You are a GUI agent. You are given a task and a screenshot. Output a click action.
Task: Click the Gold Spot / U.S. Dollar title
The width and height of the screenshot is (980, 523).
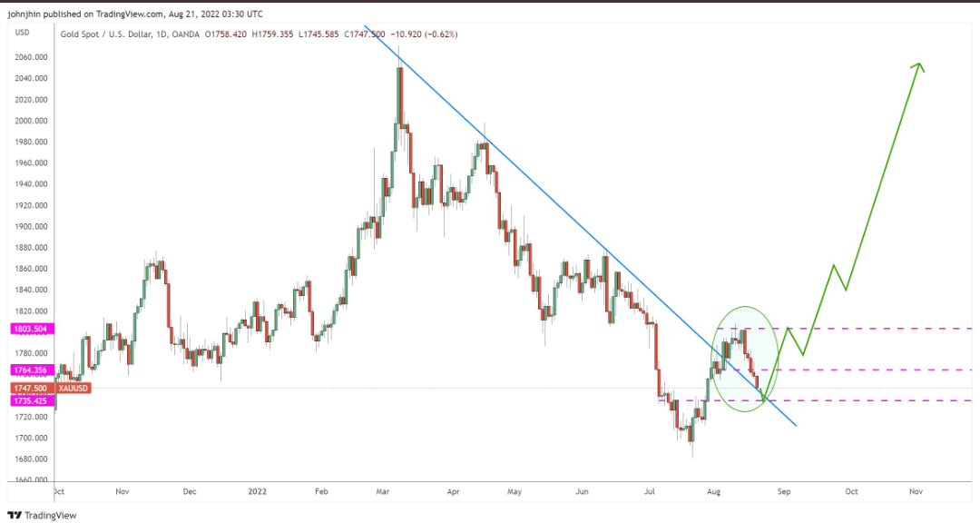point(102,35)
